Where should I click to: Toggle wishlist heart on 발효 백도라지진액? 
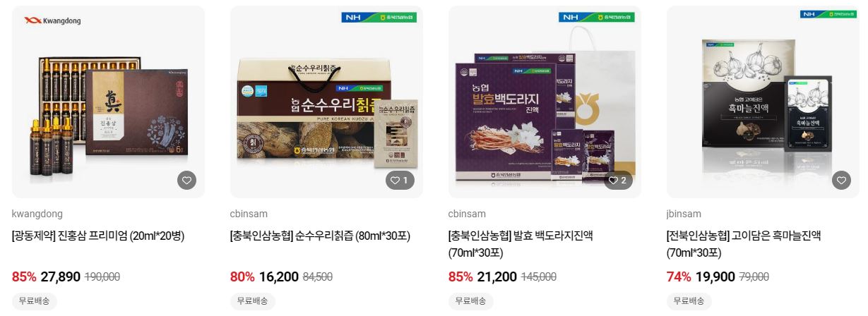[618, 181]
